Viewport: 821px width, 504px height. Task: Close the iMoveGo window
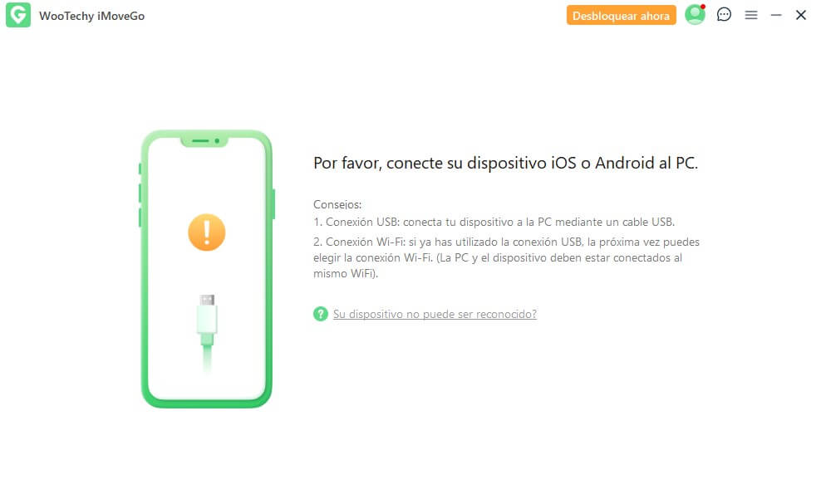tap(800, 15)
